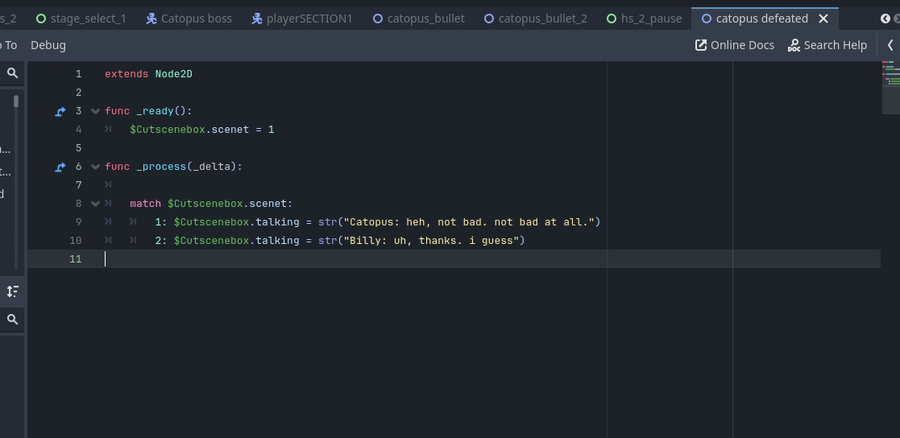
Task: Open Online Docs link
Action: coord(735,45)
